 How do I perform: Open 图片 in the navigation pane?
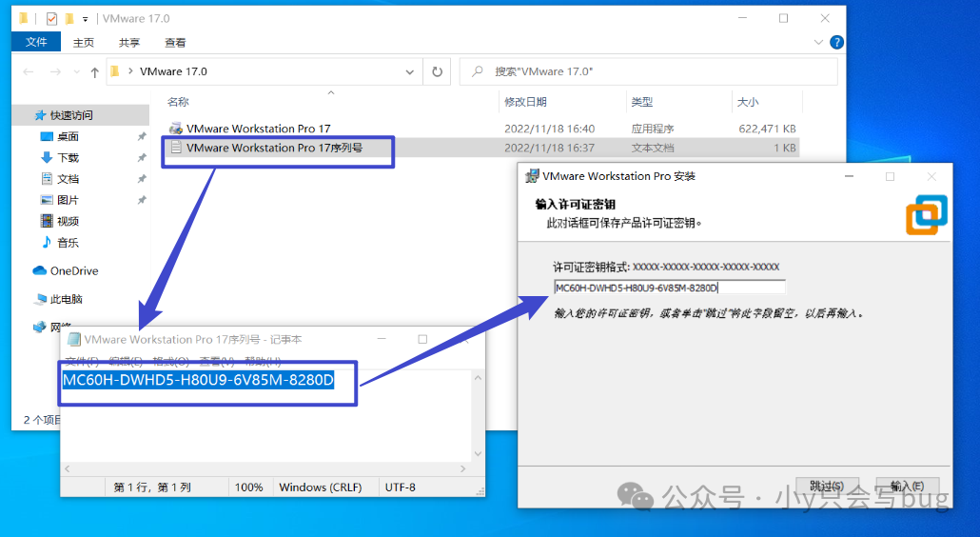coord(68,200)
